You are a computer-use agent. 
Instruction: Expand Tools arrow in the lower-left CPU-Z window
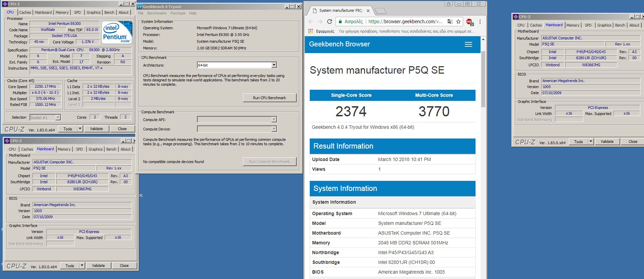[x=82, y=266]
